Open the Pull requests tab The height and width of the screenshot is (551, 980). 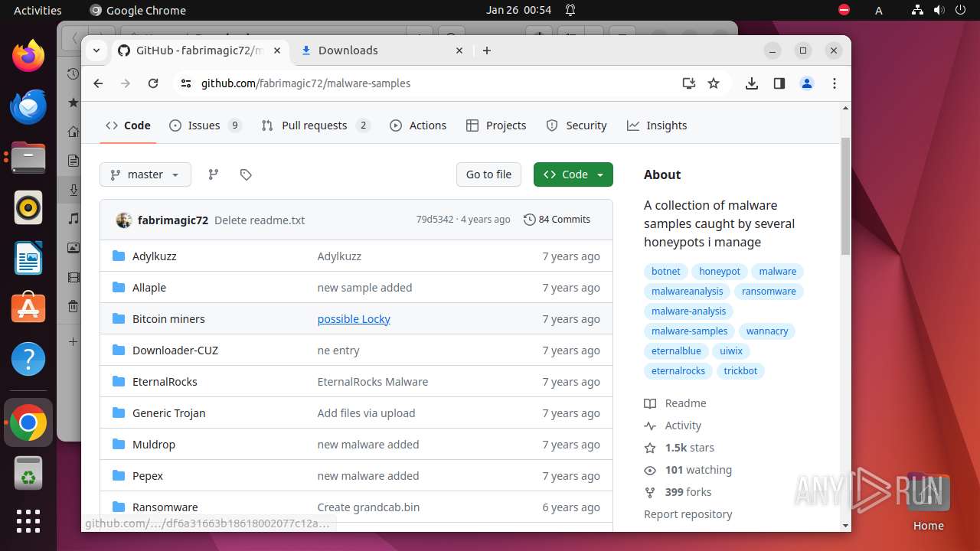pos(315,126)
